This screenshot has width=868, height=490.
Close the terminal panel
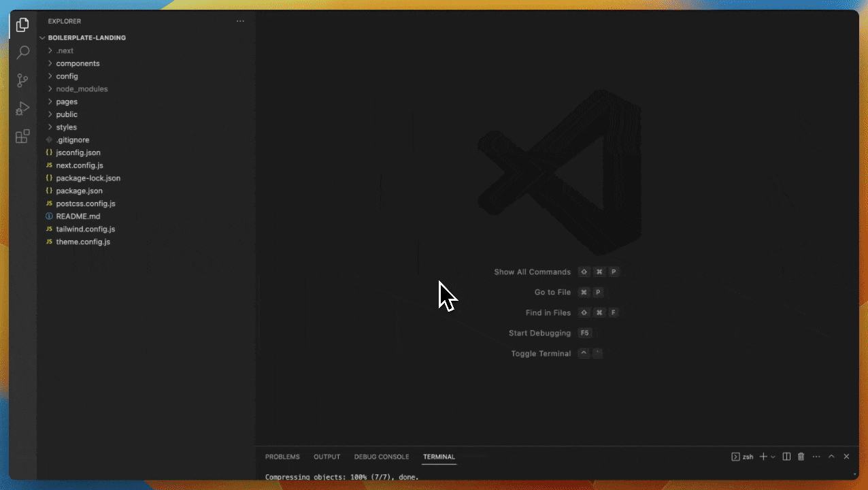pyautogui.click(x=846, y=457)
